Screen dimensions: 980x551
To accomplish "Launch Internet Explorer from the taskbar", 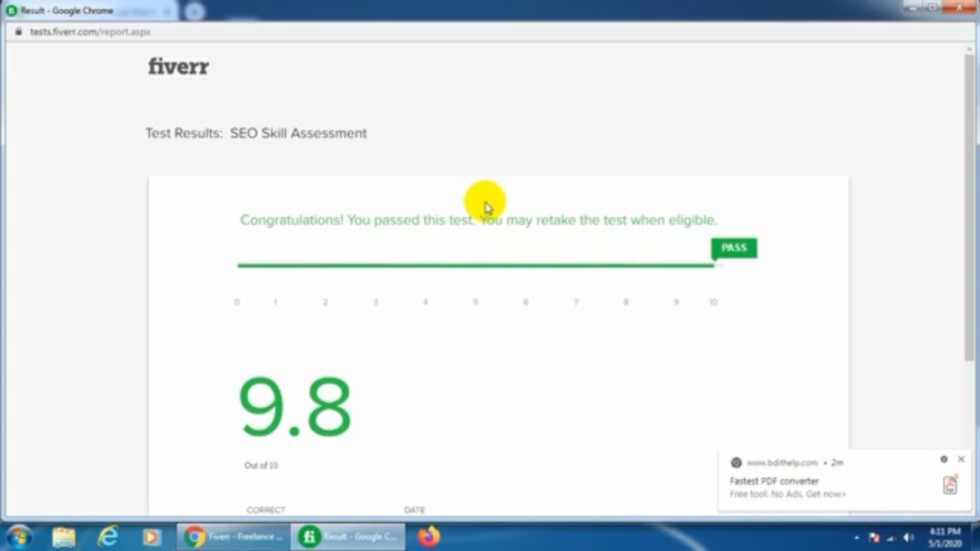I will tap(108, 536).
